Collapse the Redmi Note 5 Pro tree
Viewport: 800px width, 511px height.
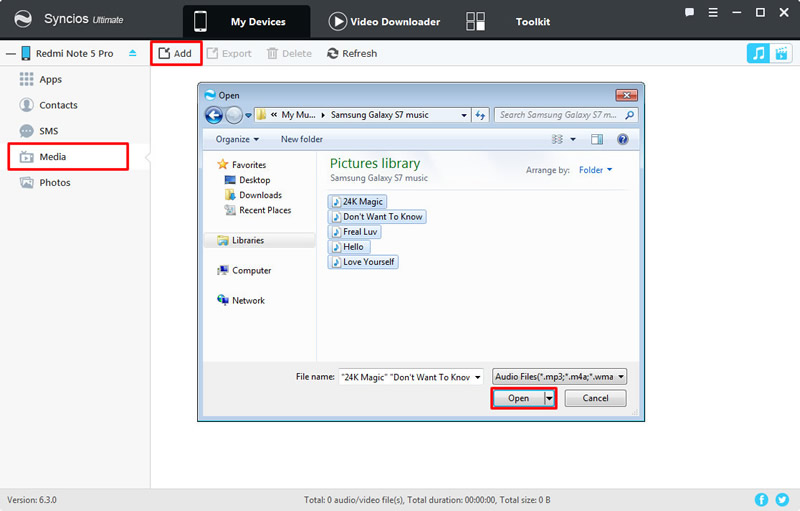click(x=11, y=53)
